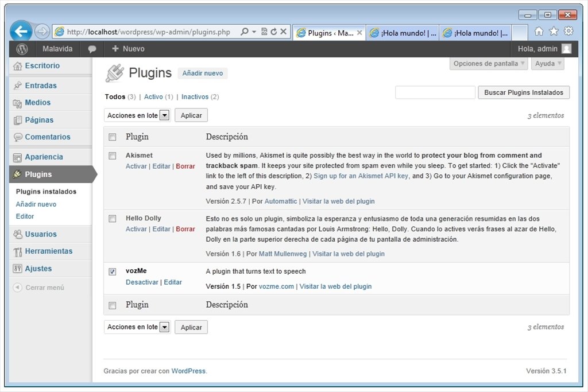This screenshot has width=588, height=392.
Task: Open the plugin Editor submenu item
Action: coord(25,216)
